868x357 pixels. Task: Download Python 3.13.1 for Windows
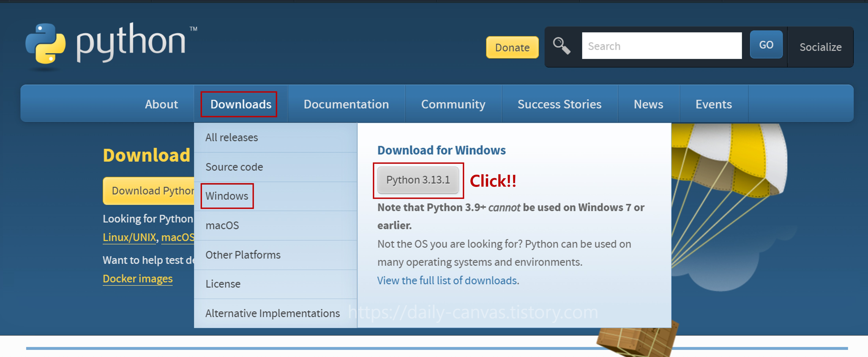tap(418, 180)
